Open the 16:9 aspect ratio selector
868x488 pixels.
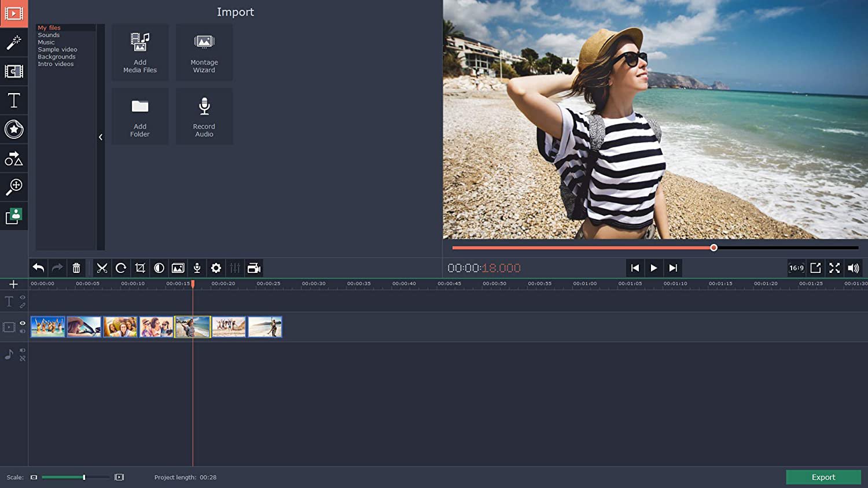[796, 268]
